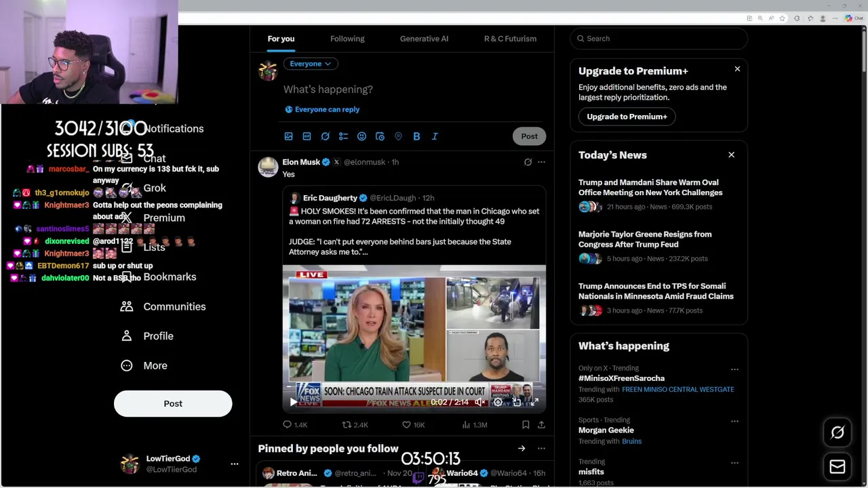Click the Bruins trending link
The image size is (868, 488).
[631, 441]
